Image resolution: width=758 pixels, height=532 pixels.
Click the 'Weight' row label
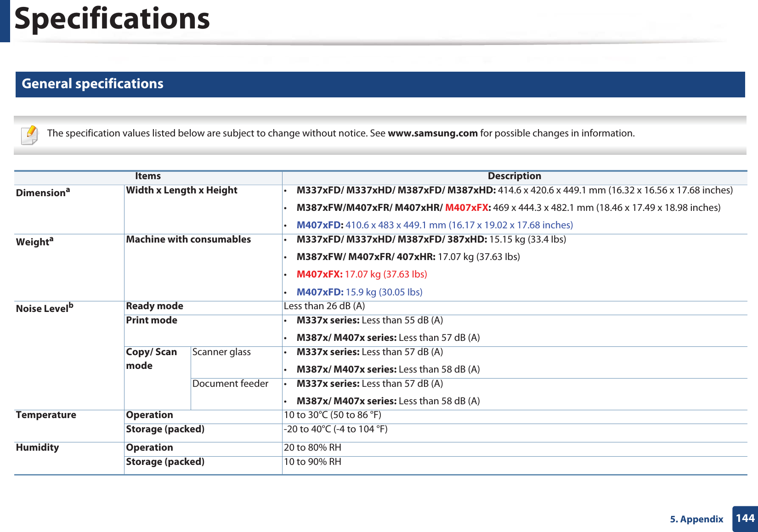[x=34, y=241]
